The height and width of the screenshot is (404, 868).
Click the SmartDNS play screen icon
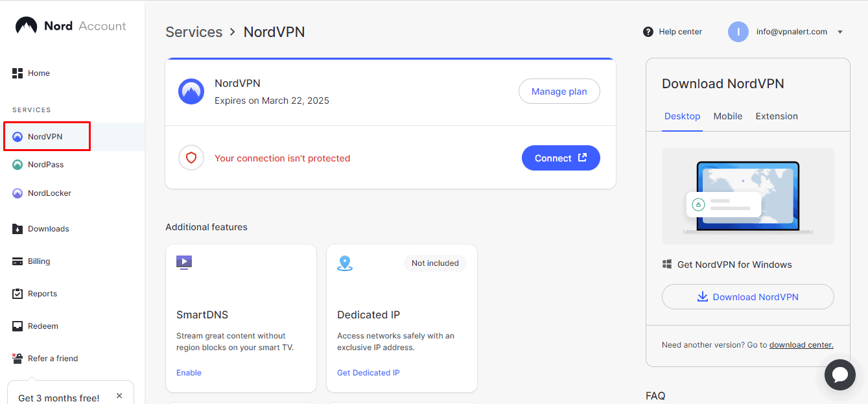pos(184,263)
